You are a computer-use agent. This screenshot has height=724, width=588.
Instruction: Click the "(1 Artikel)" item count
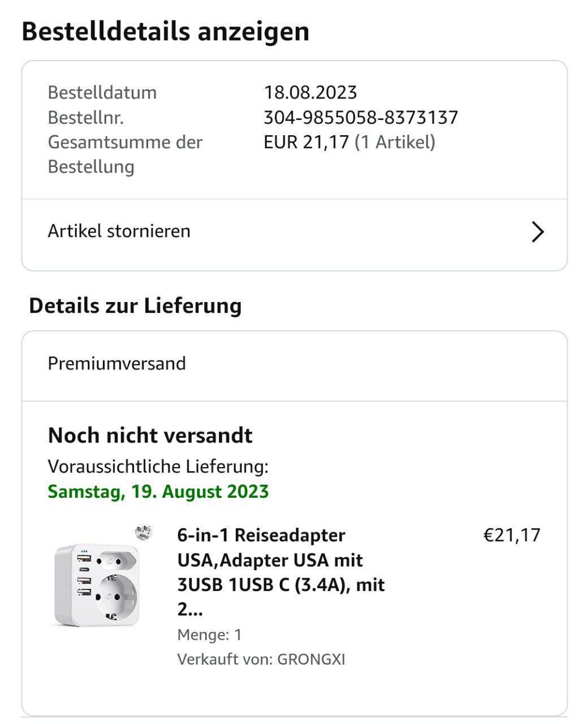(395, 142)
